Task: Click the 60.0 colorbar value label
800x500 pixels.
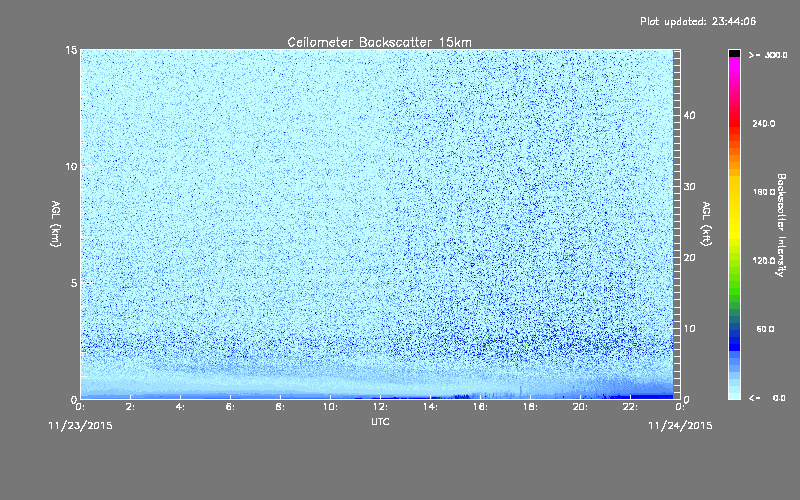Action: coord(765,329)
